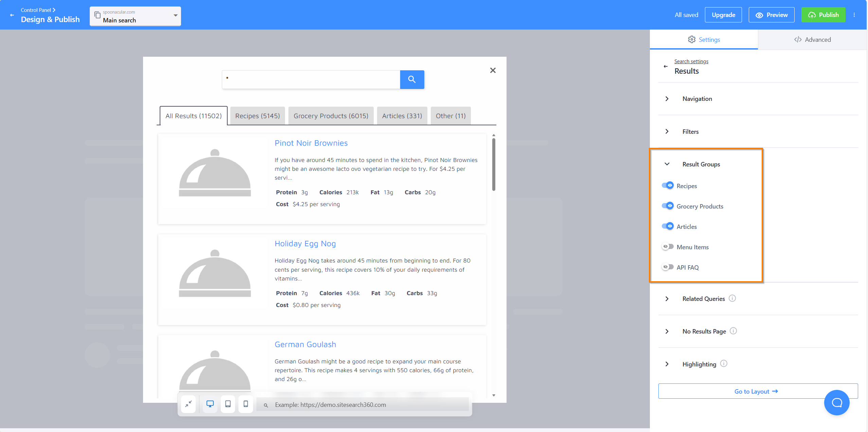868x432 pixels.
Task: Toggle off the Recipes result group
Action: tap(668, 185)
